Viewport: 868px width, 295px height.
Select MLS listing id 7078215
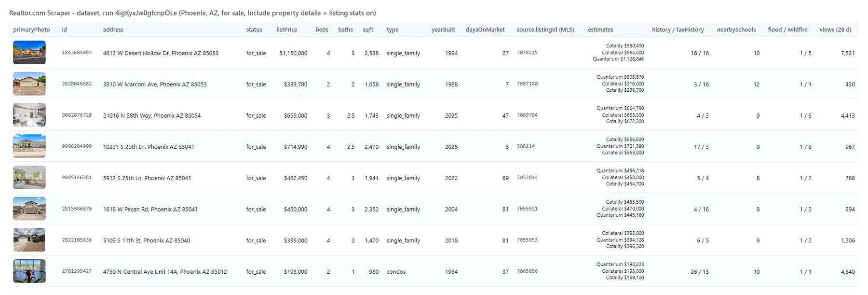(x=527, y=53)
